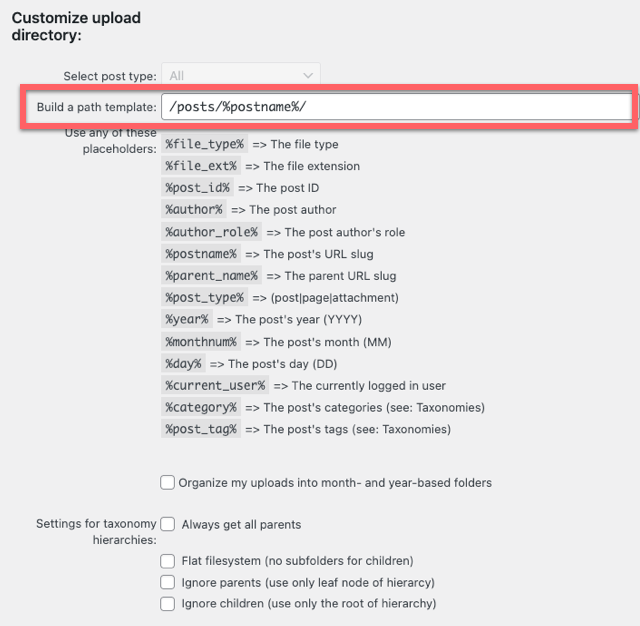The height and width of the screenshot is (626, 640).
Task: Open the Select post type dropdown
Action: [x=241, y=76]
